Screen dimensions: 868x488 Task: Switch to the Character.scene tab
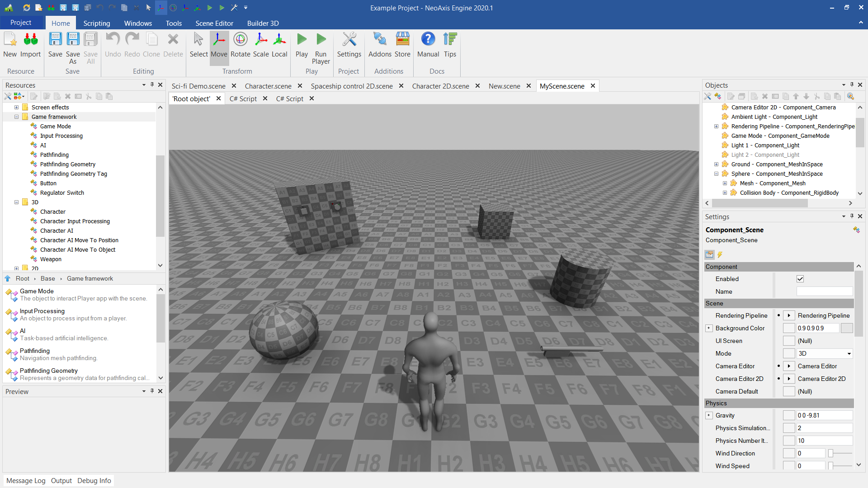268,86
